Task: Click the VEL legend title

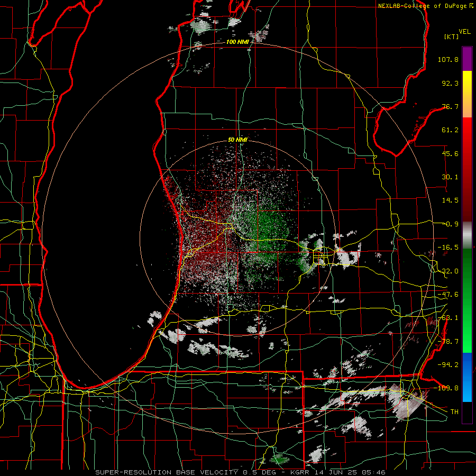Action: 464,32
